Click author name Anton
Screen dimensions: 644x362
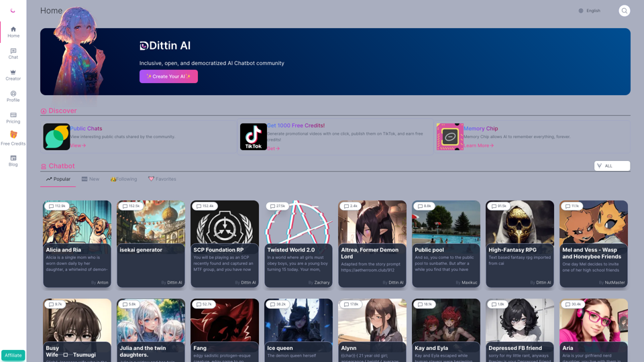[x=103, y=282]
